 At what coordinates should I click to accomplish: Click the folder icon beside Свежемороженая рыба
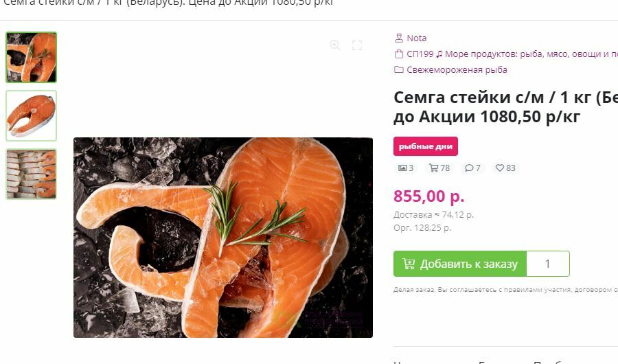399,70
